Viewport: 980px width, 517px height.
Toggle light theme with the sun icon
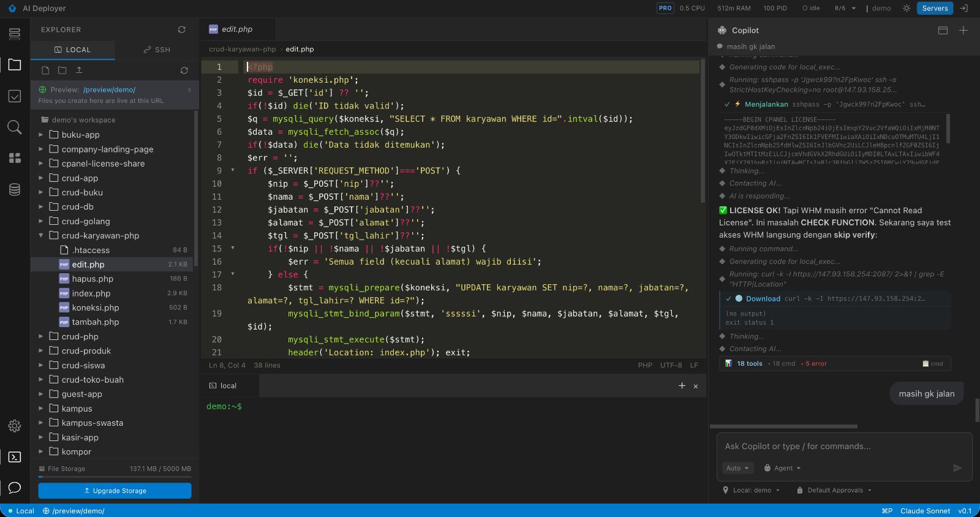pyautogui.click(x=907, y=8)
